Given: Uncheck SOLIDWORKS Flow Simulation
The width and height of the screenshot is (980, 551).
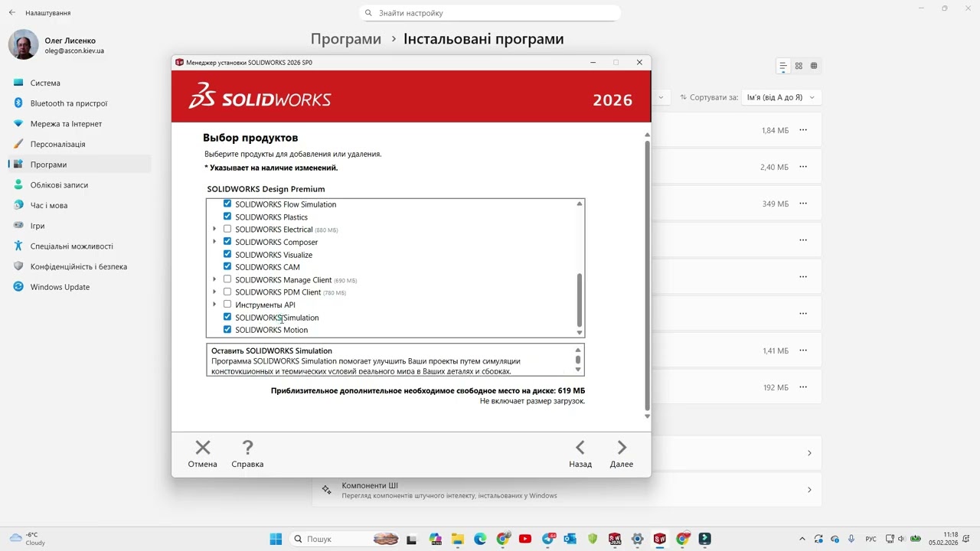Looking at the screenshot, I should coord(227,204).
